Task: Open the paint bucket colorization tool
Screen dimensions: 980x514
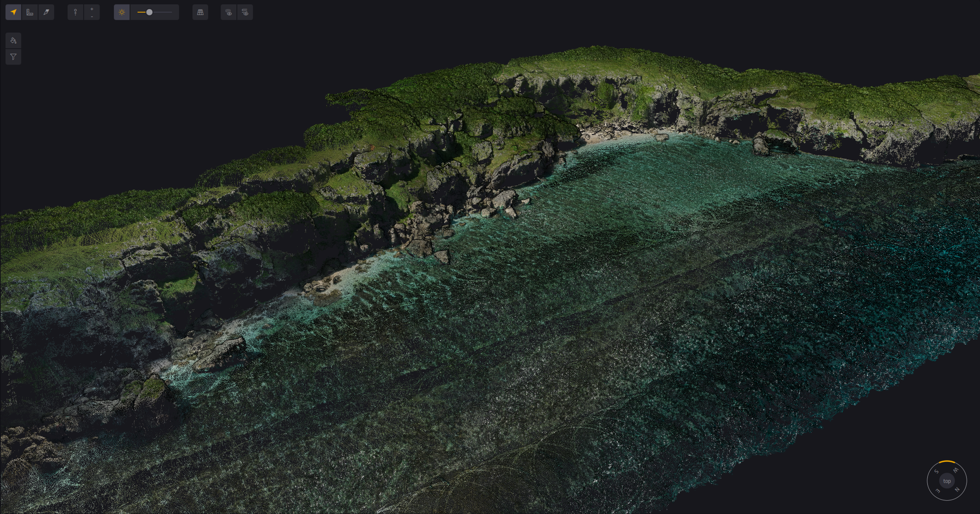Action: pos(13,40)
